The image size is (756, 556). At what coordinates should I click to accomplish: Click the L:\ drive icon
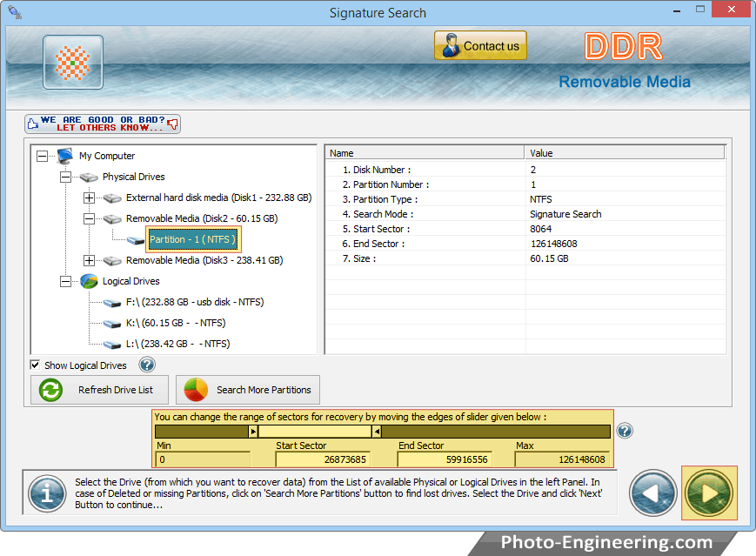[112, 345]
